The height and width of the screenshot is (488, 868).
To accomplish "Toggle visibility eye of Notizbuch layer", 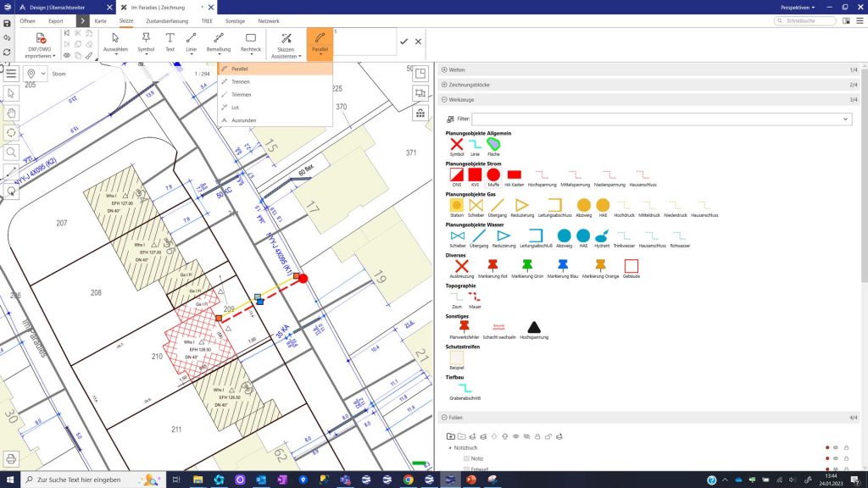I will tap(836, 446).
